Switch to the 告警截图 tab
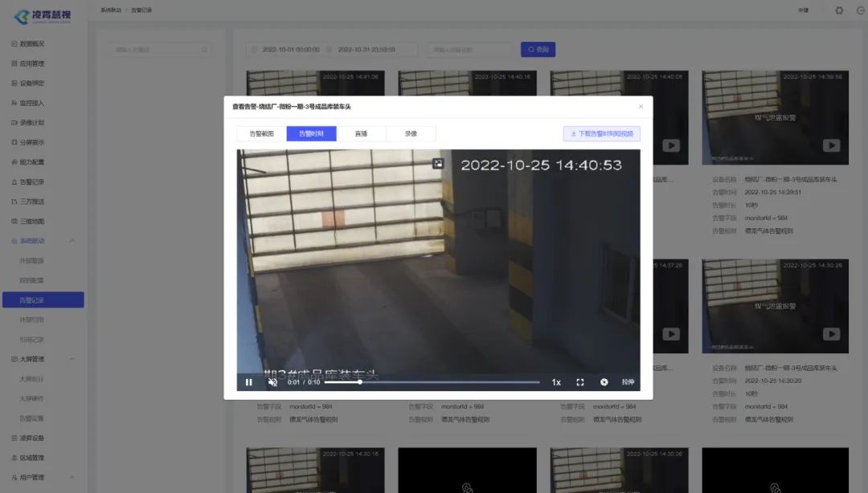 (261, 133)
